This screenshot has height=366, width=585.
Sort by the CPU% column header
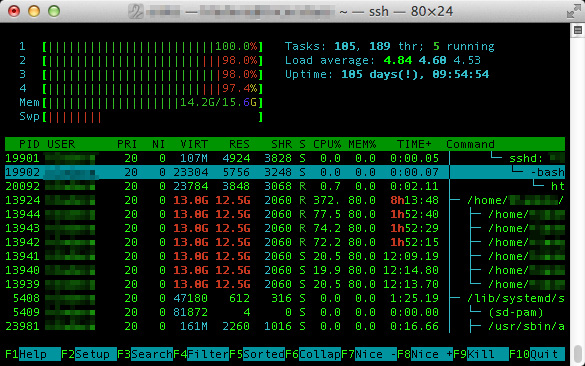(x=327, y=144)
